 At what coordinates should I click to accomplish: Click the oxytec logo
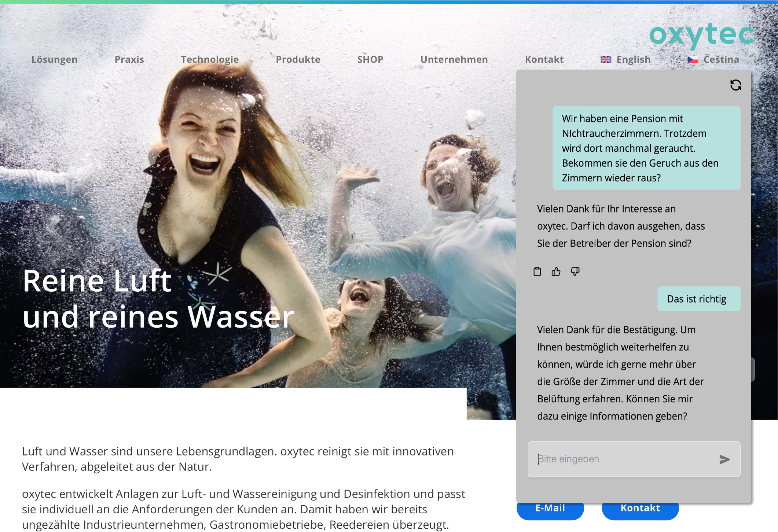(701, 35)
